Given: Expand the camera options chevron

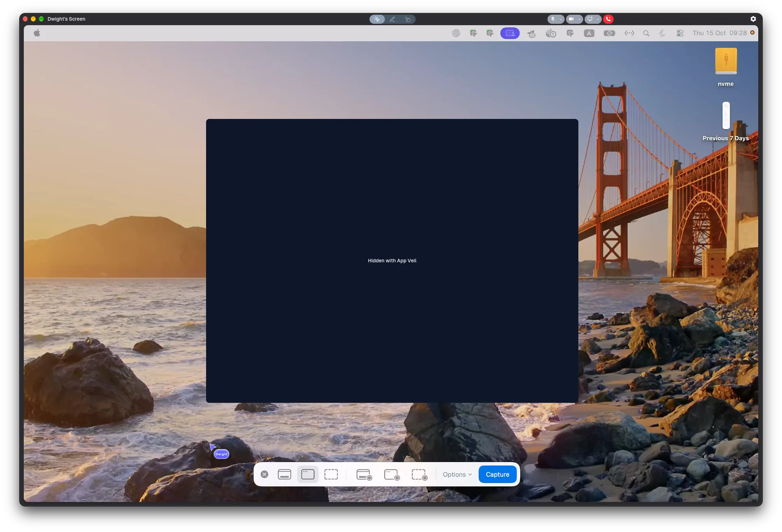Looking at the screenshot, I should [579, 19].
